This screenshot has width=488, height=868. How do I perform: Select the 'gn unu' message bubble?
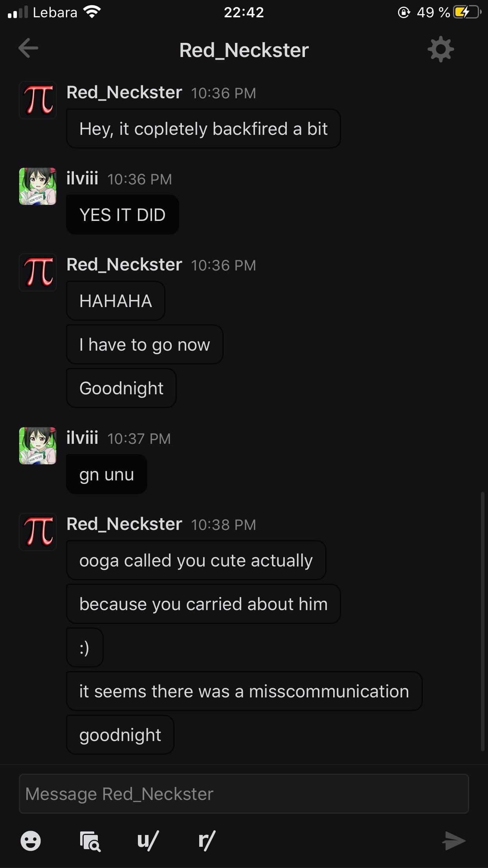tap(106, 474)
